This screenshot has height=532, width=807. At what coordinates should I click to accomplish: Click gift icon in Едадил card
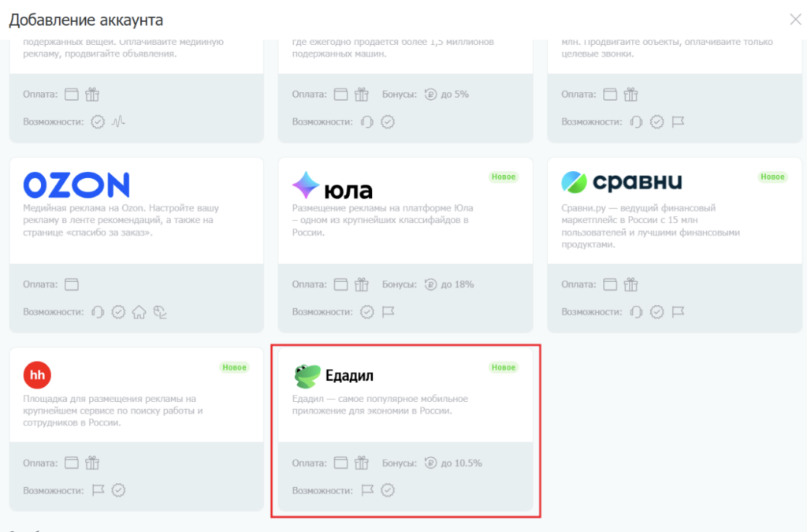pos(362,463)
